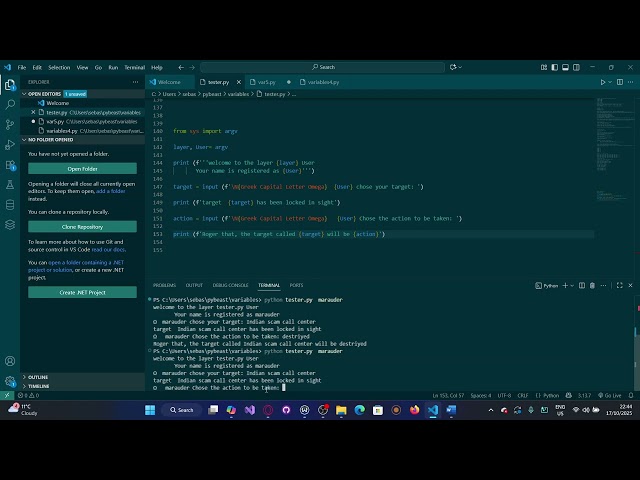
Task: Open the Extensions view
Action: 10,165
